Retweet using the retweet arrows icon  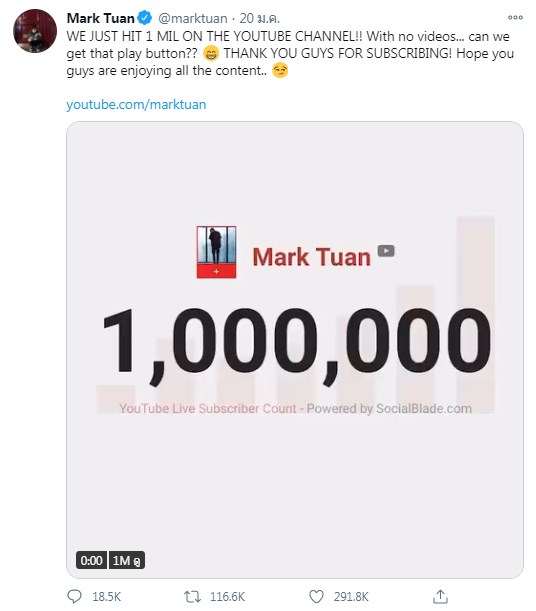192,596
